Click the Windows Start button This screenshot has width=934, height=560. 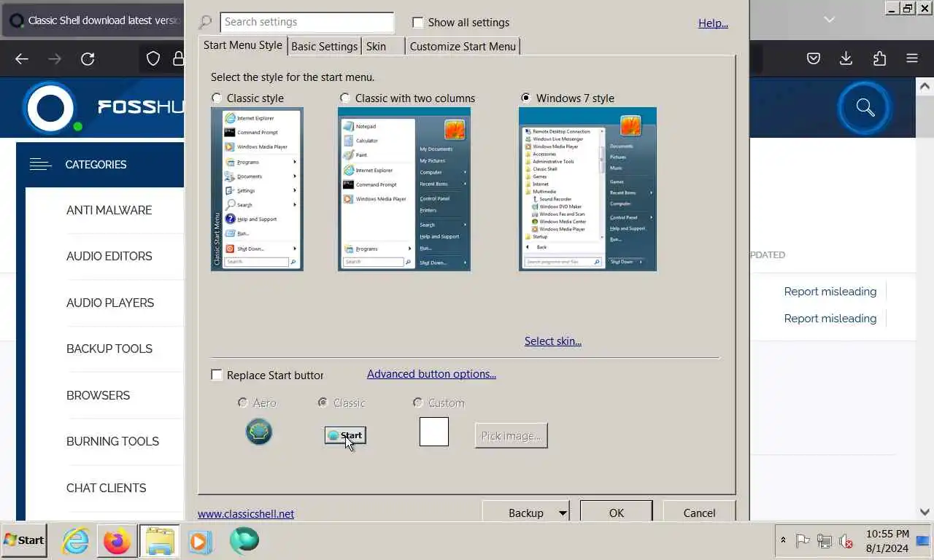pos(24,540)
